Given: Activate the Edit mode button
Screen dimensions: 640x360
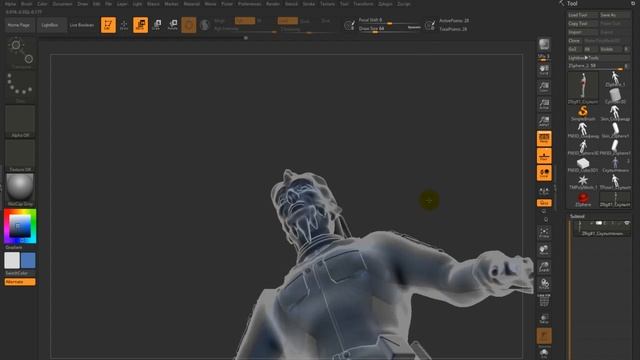Looking at the screenshot, I should tap(108, 25).
